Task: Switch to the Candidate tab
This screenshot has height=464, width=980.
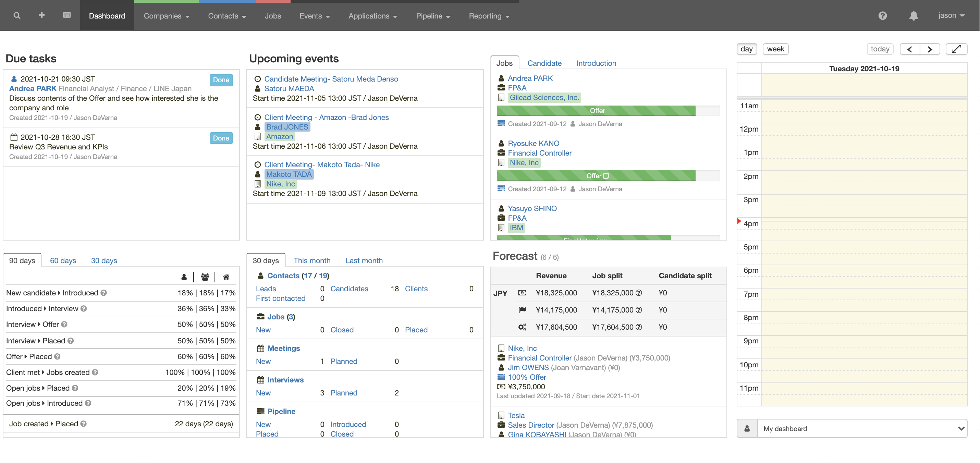Action: point(544,63)
